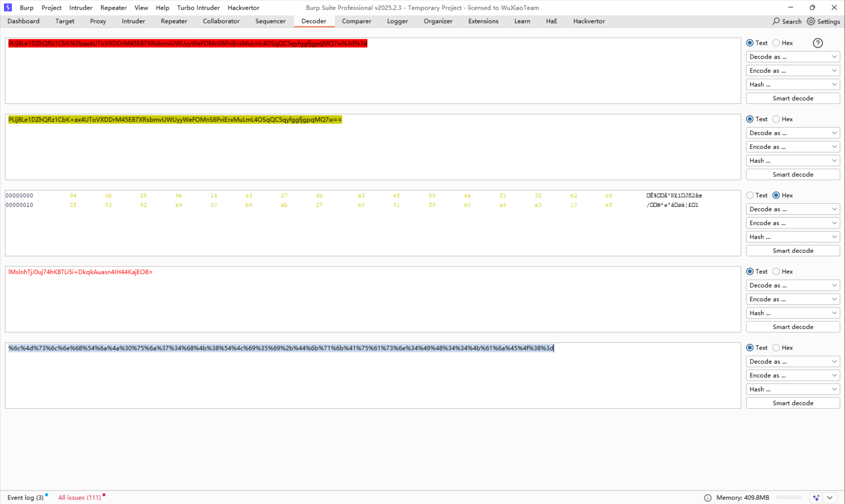Screen dimensions: 845x504
Task: Open Settings via the gear icon
Action: click(x=811, y=21)
